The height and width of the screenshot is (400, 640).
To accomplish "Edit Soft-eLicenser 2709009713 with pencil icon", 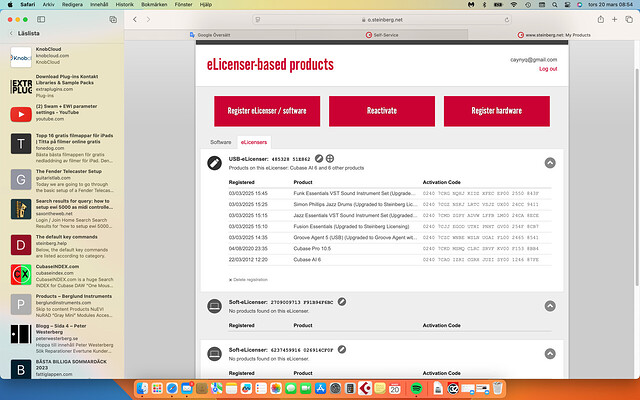I will coord(342,302).
